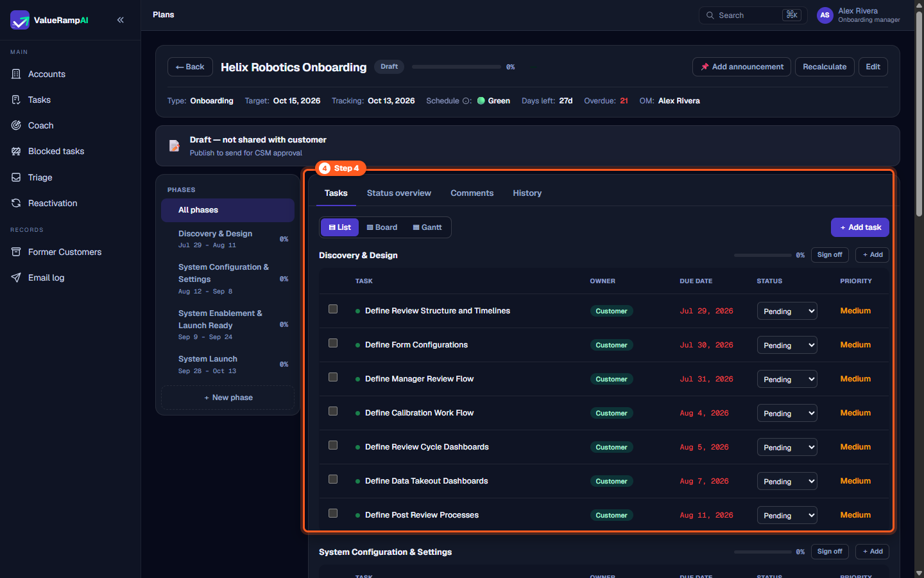Open Tasks in the sidebar
This screenshot has width=924, height=578.
pyautogui.click(x=70, y=100)
